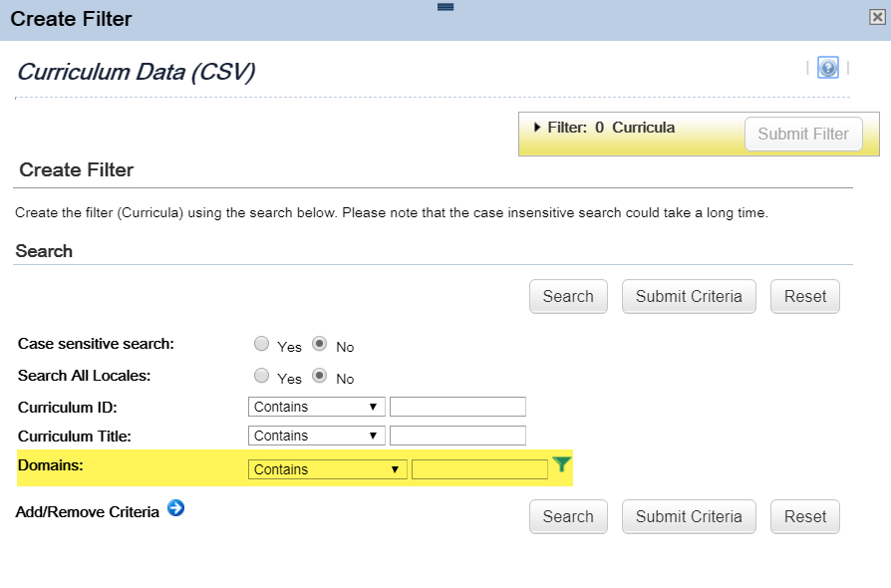Screen dimensions: 891x588
Task: Click the blue Add/Remove Criteria arrow icon
Action: [175, 508]
